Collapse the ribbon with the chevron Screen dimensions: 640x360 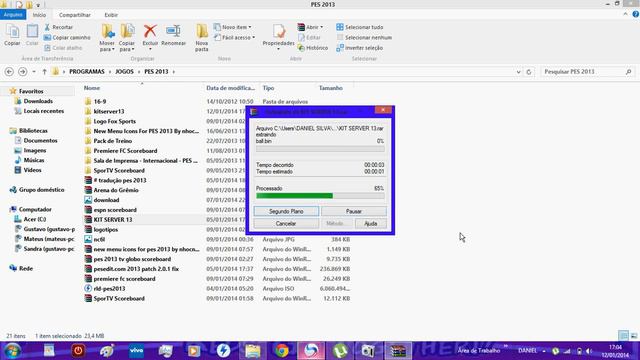pos(625,14)
